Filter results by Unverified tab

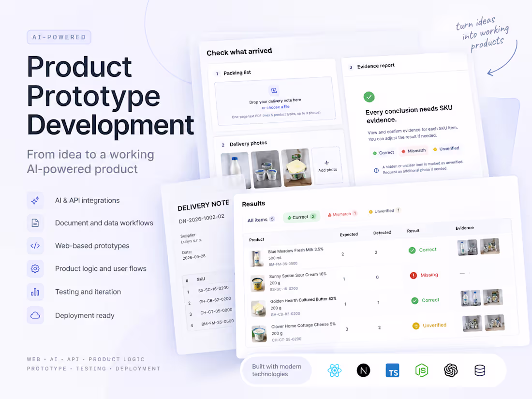[385, 211]
